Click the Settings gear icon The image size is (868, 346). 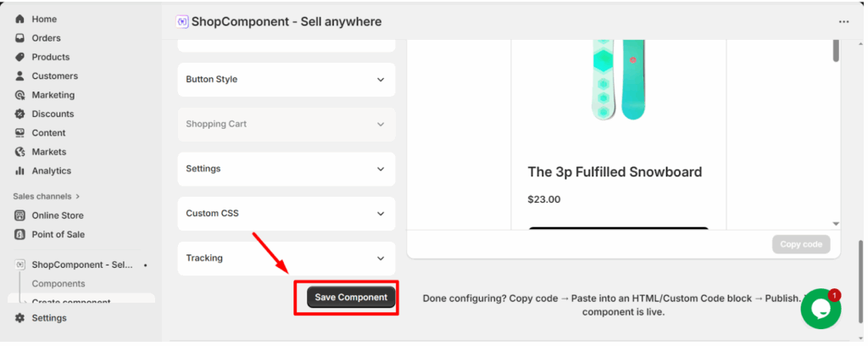(19, 318)
